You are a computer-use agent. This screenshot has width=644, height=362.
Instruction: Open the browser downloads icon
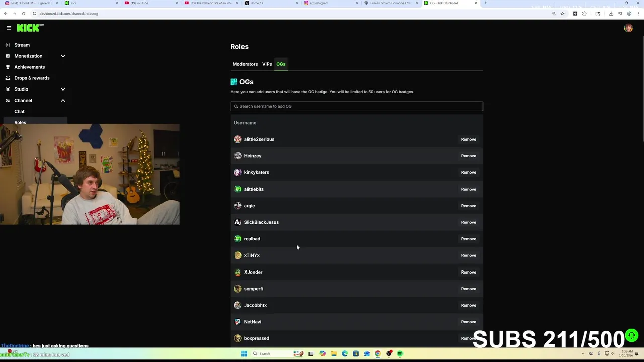(x=611, y=14)
